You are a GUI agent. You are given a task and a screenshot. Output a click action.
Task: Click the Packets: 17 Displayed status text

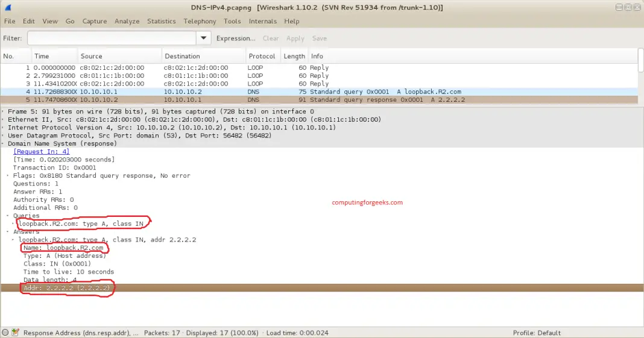click(201, 333)
